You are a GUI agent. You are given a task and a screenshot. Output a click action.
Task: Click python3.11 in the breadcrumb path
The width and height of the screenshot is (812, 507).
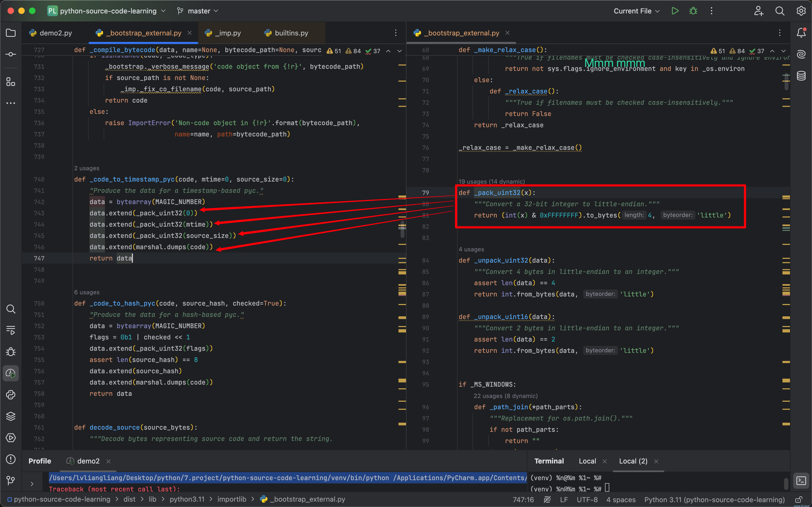(x=187, y=499)
